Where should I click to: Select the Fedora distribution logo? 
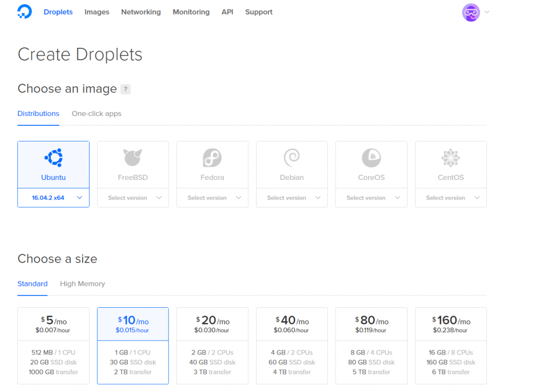pos(212,158)
